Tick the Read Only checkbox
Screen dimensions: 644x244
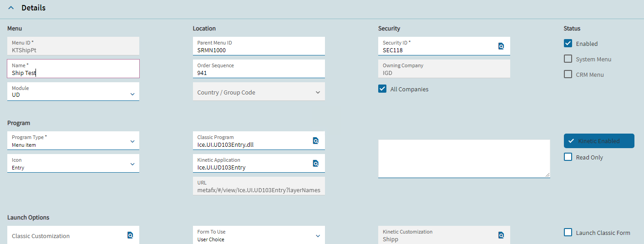point(568,157)
